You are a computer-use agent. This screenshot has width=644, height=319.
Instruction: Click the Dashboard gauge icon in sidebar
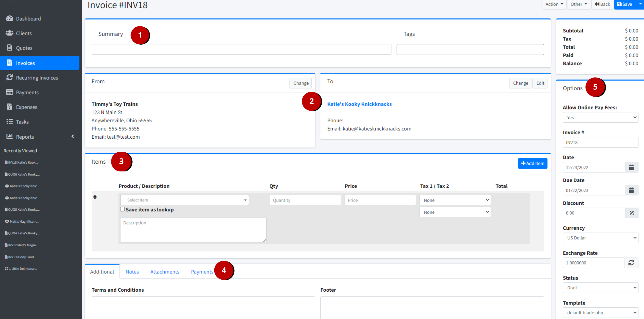pos(9,18)
